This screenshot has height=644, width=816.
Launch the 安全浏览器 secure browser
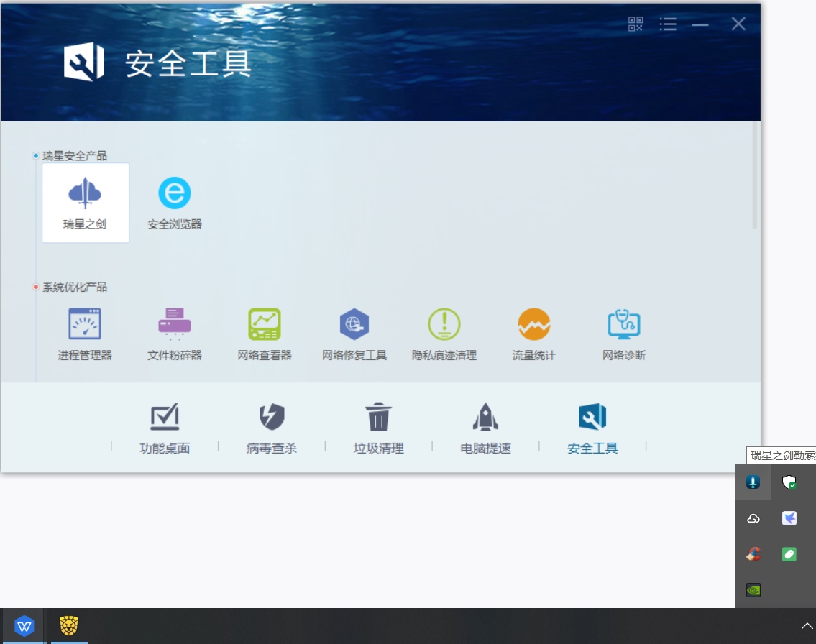[174, 203]
